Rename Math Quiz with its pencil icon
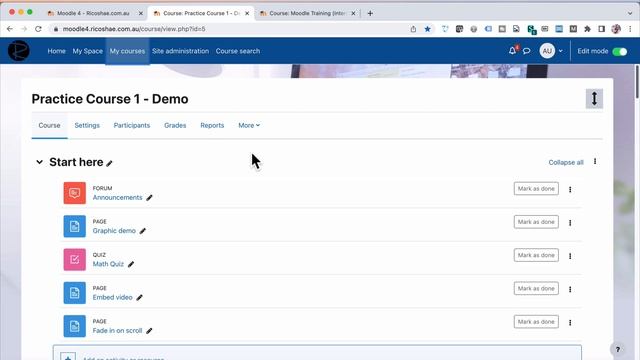Image resolution: width=640 pixels, height=360 pixels. [131, 264]
